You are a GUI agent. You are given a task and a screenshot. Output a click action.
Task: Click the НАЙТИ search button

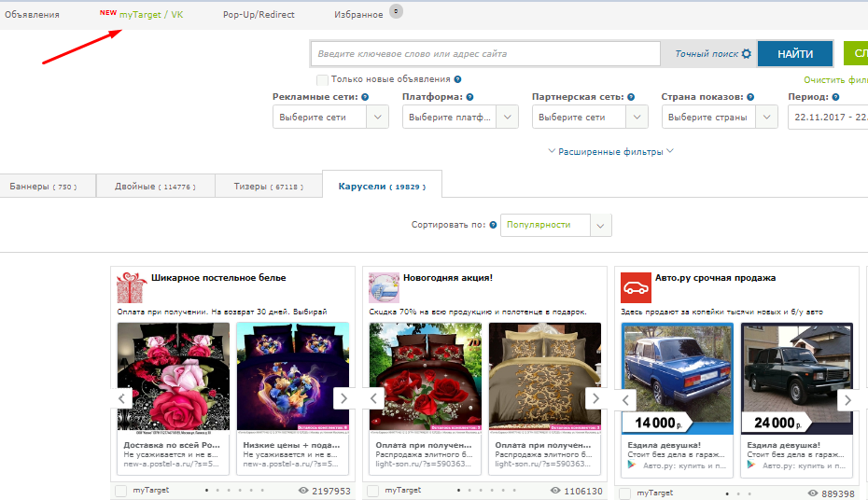click(795, 54)
